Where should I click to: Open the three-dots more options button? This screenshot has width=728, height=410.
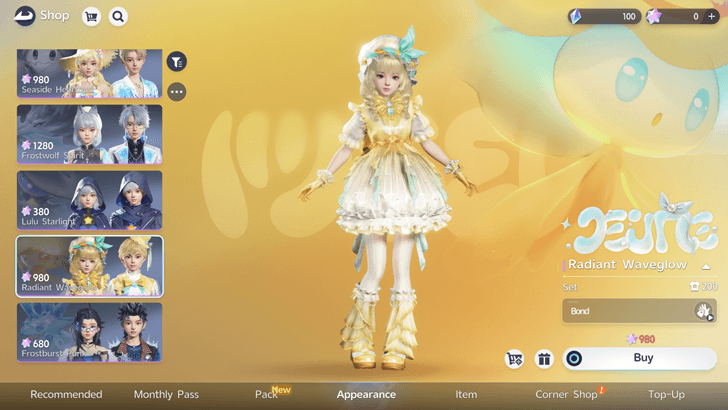(176, 92)
